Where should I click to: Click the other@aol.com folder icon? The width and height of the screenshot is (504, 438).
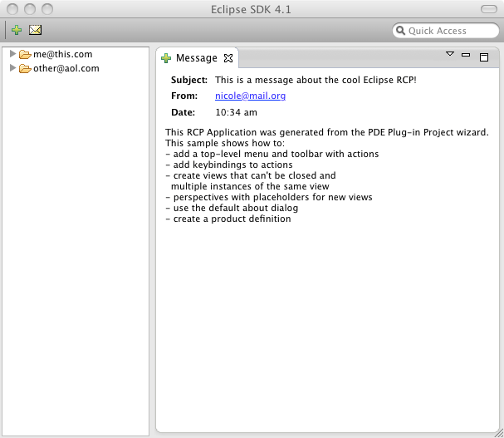tap(25, 68)
